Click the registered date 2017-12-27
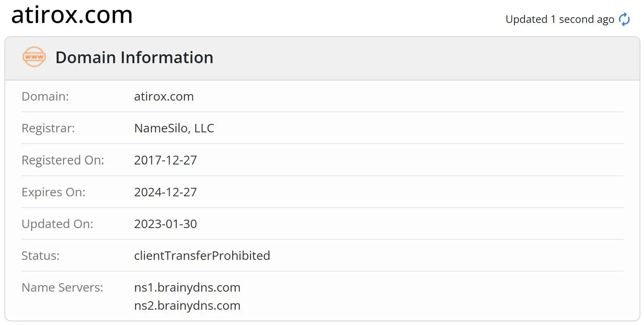Screen dimensions: 644x325 click(165, 160)
